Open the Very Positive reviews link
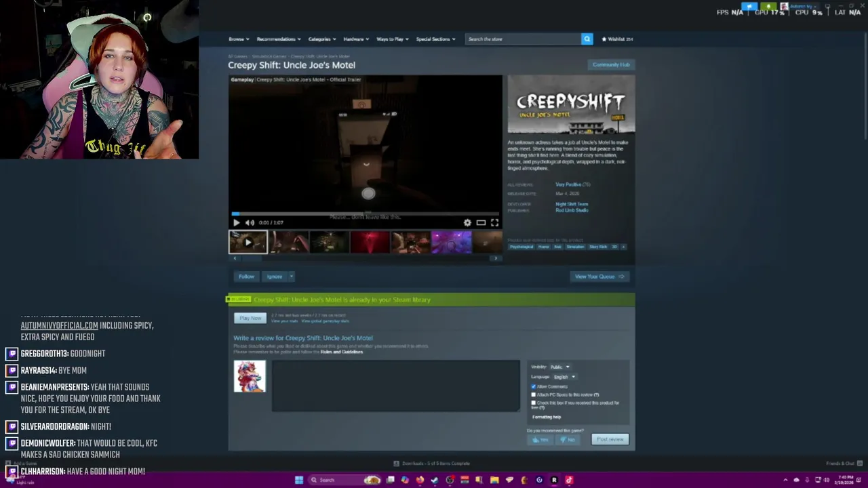This screenshot has height=488, width=868. pos(568,184)
